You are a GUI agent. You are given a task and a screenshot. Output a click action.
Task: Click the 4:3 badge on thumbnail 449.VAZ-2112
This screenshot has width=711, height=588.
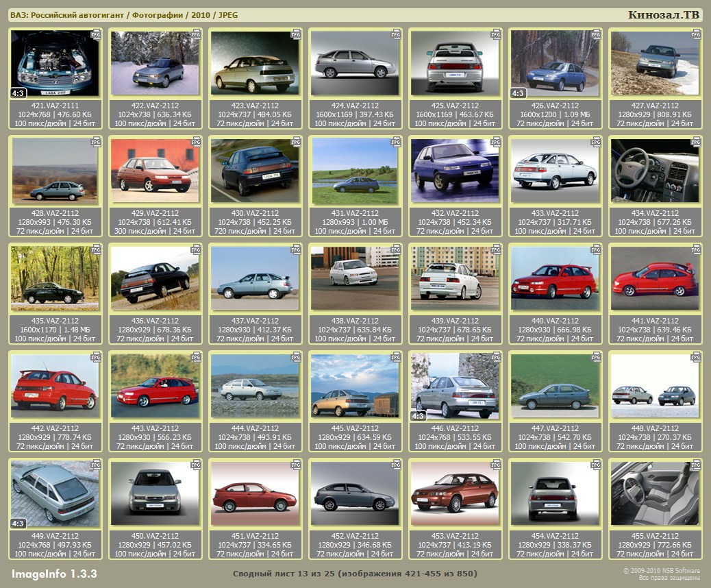[x=18, y=524]
